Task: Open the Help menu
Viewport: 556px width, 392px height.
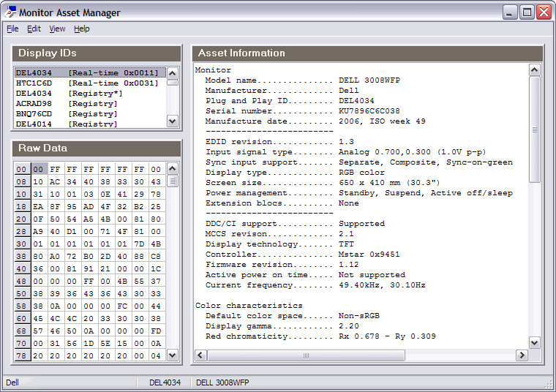Action: pyautogui.click(x=81, y=29)
